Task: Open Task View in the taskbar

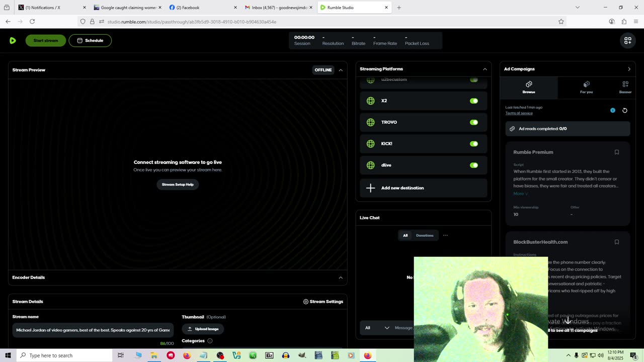Action: (120, 355)
